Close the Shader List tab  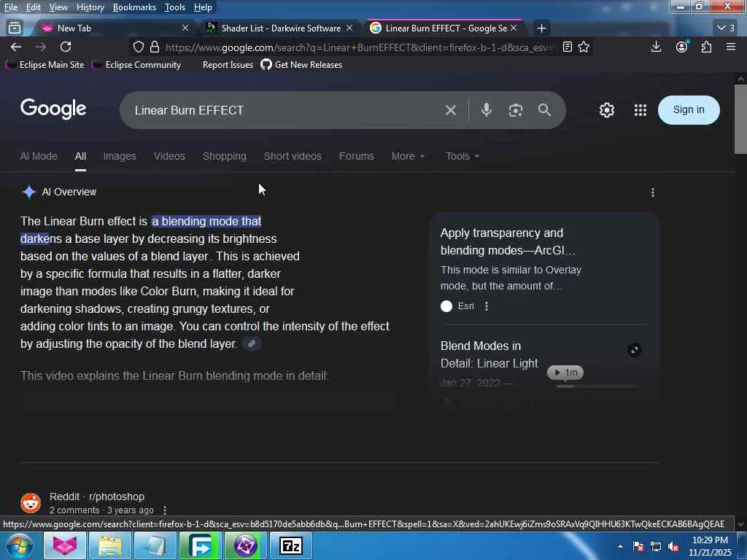coord(349,28)
